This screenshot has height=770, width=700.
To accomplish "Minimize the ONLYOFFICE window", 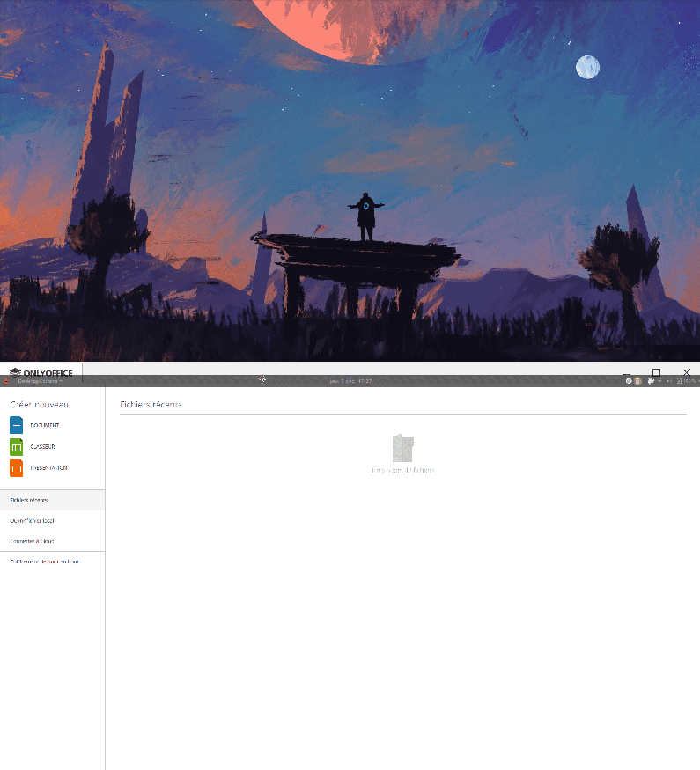I will pyautogui.click(x=626, y=374).
